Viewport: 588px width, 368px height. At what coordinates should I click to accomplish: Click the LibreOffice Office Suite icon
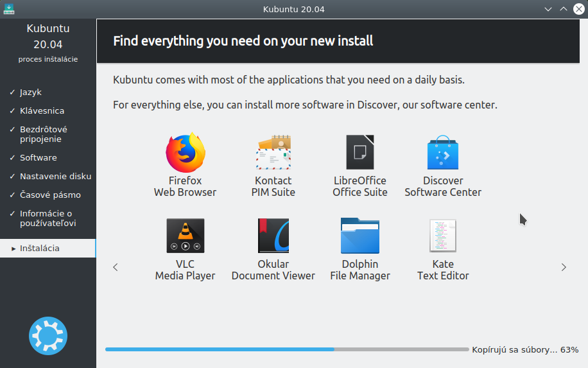tap(360, 152)
